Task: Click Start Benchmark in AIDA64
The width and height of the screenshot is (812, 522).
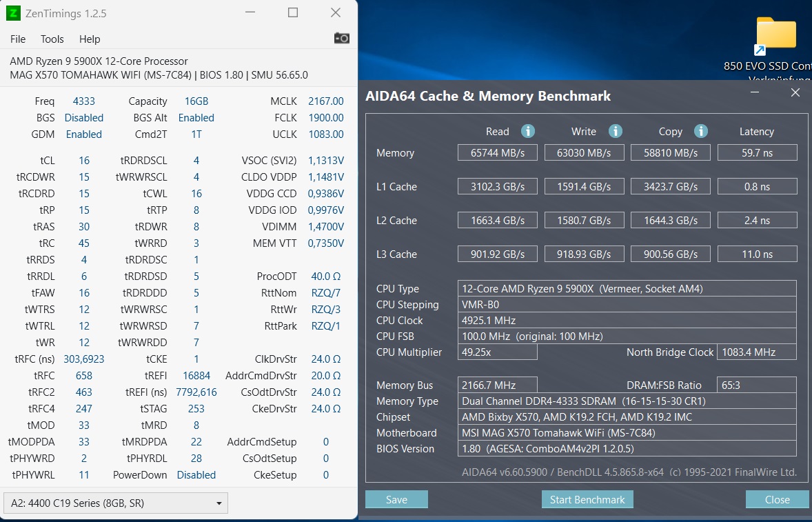Action: [587, 500]
